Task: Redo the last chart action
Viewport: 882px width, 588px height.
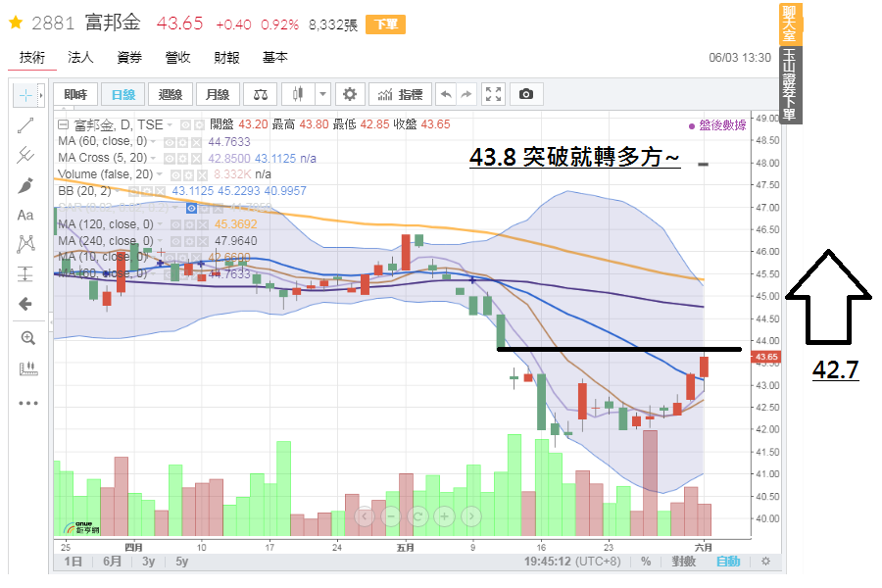Action: point(466,94)
